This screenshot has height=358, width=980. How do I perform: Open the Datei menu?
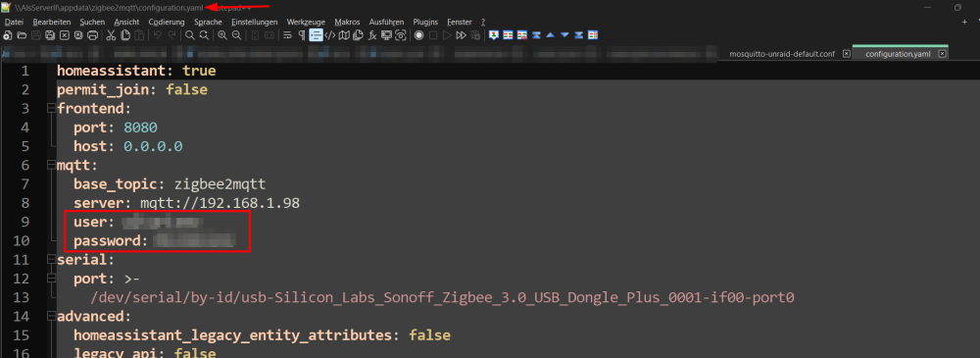(14, 22)
